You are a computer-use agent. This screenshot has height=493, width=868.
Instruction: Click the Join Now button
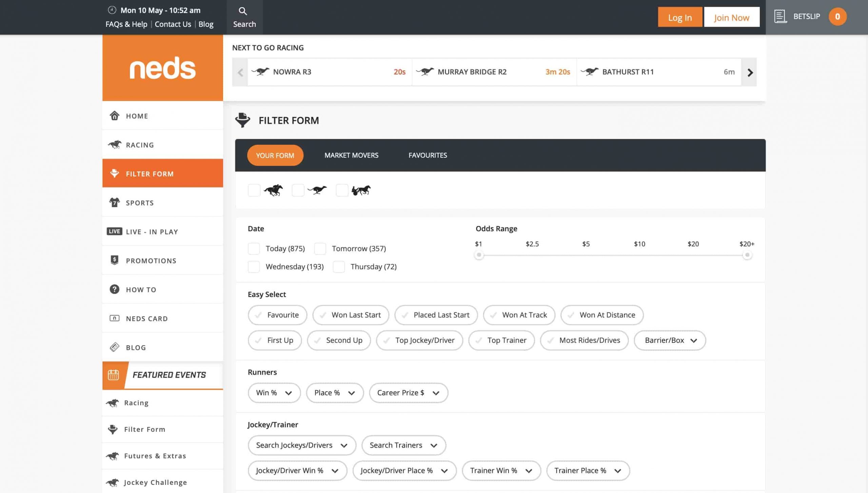731,17
